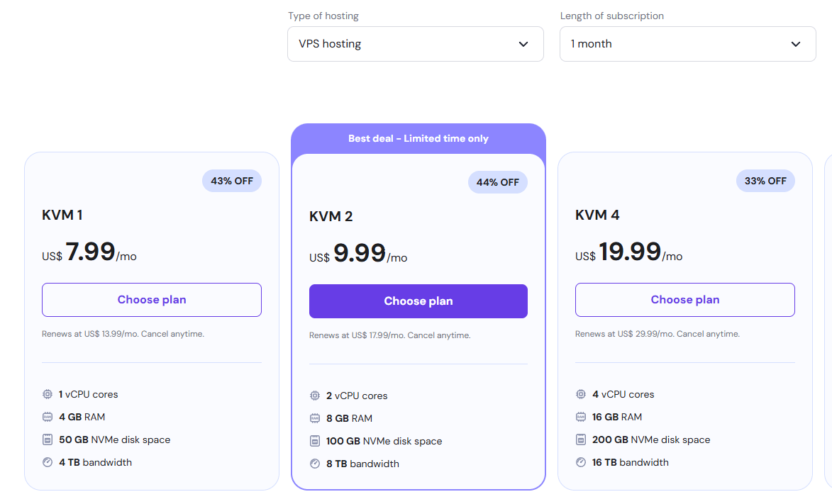
Task: Choose the KVM 4 plan
Action: point(685,300)
